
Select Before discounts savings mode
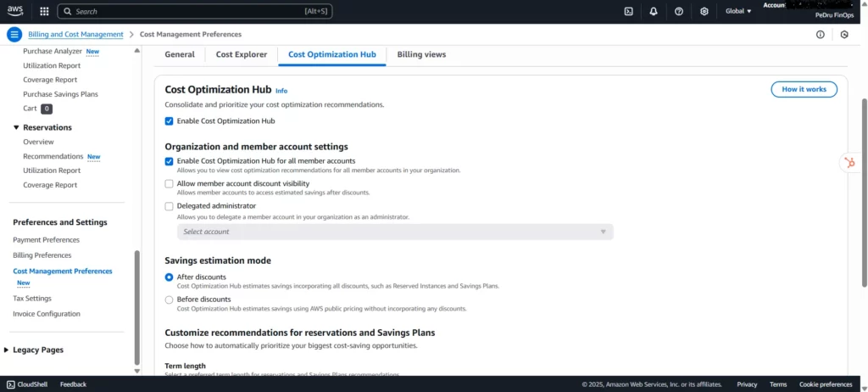(170, 300)
